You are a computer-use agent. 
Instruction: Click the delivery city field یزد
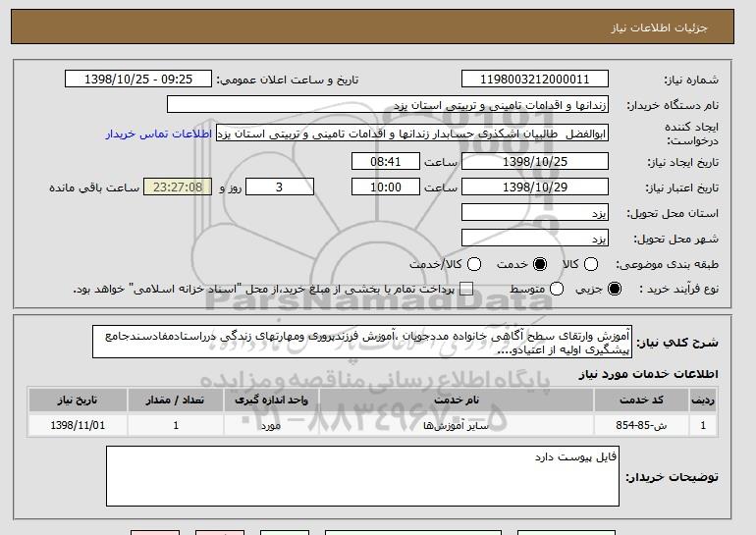tap(535, 239)
